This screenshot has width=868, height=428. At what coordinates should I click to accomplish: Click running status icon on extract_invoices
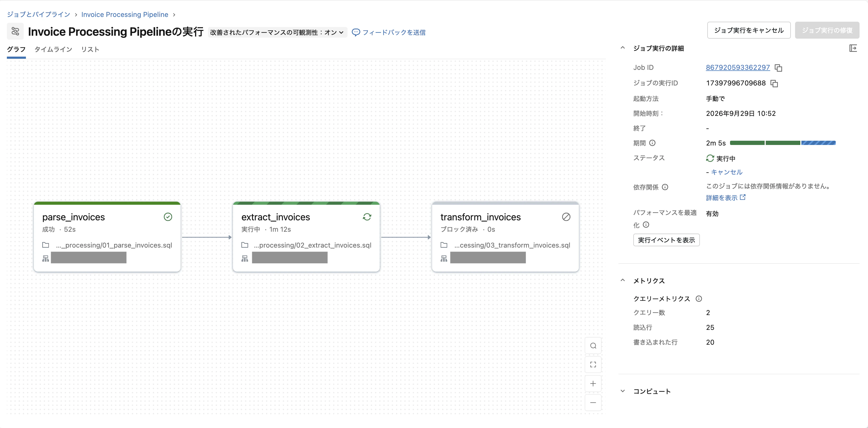[x=367, y=217]
